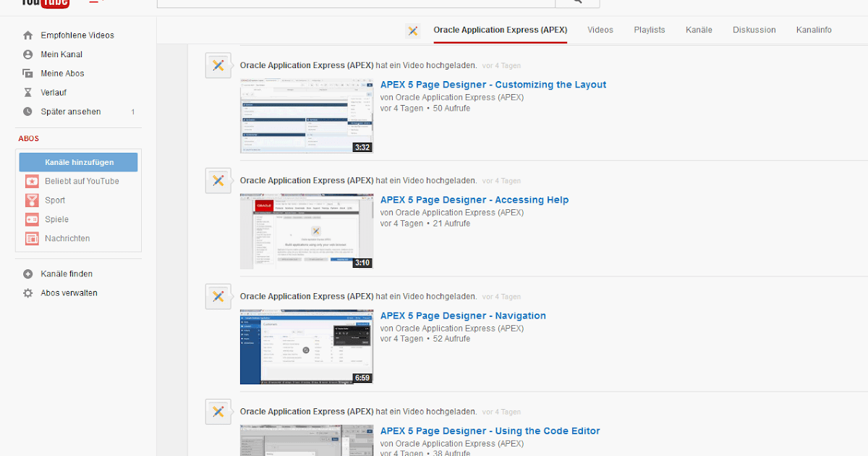The image size is (868, 456).
Task: Open Beliebt auf YouTube channel
Action: pyautogui.click(x=82, y=181)
